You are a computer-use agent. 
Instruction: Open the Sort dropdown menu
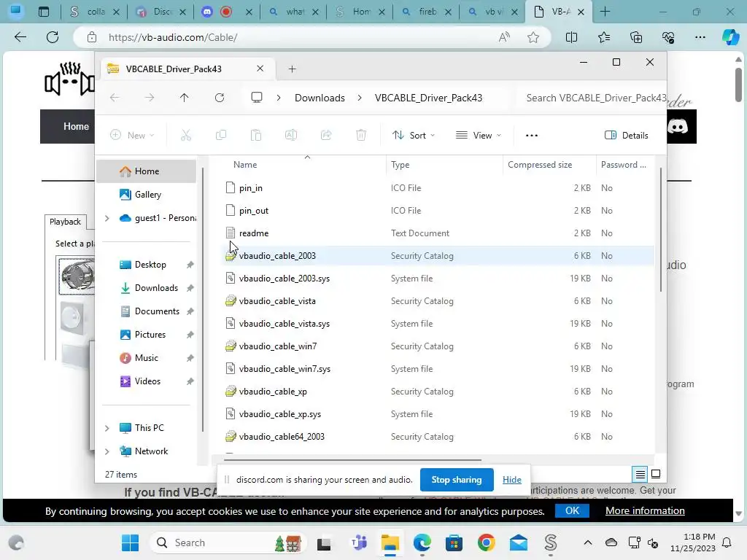pos(413,135)
